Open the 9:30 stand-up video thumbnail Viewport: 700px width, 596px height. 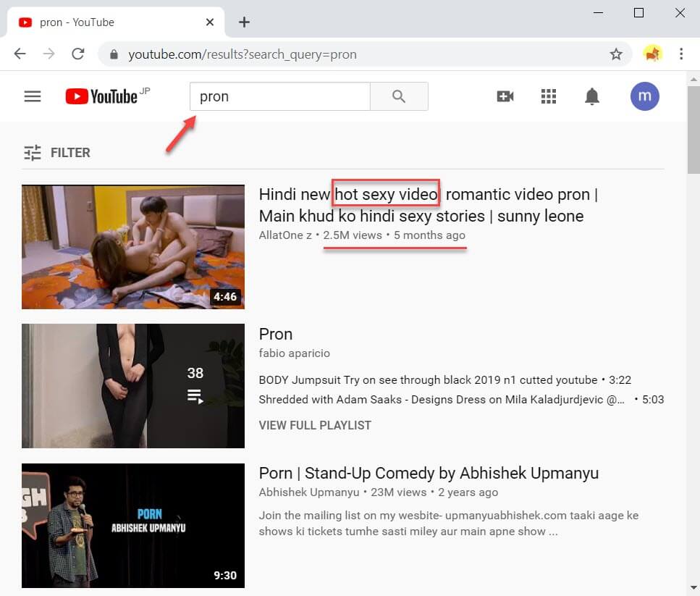pos(133,526)
